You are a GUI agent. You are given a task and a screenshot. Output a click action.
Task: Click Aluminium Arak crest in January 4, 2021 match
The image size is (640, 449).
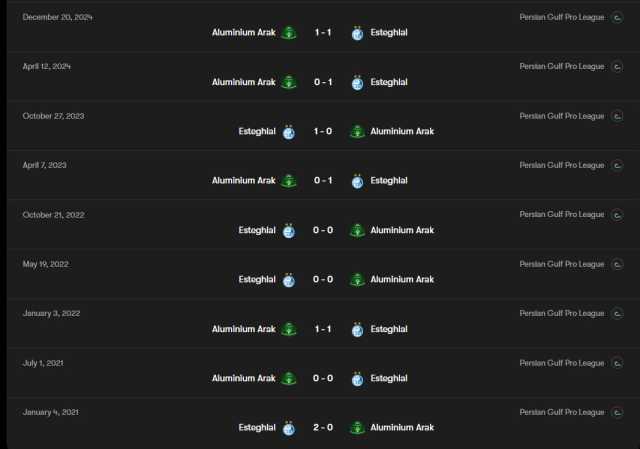coord(358,428)
